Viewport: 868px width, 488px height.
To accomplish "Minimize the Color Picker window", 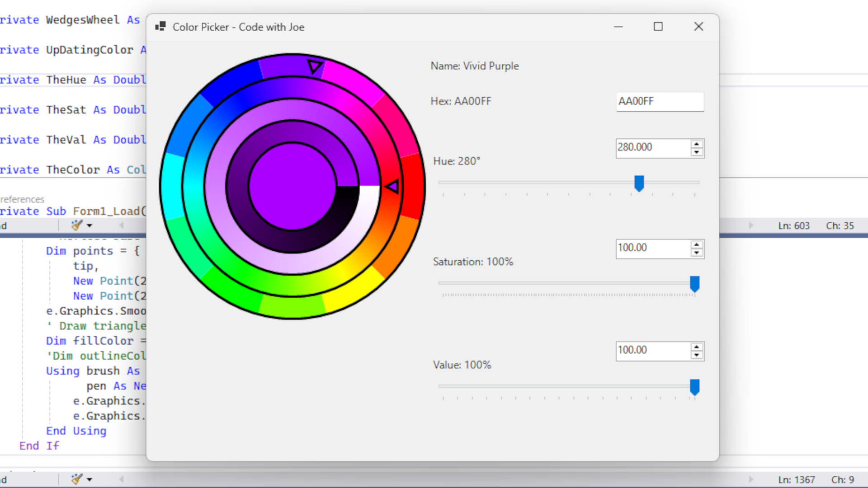I will 618,27.
